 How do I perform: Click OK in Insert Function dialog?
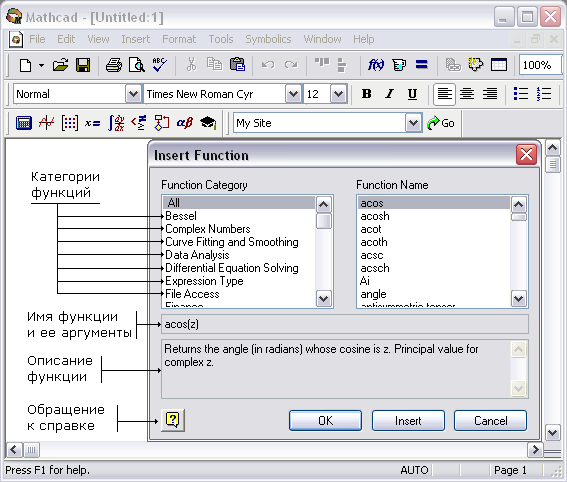pyautogui.click(x=325, y=421)
